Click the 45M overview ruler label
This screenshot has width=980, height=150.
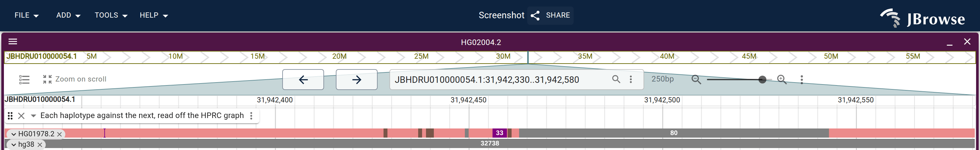coord(749,56)
